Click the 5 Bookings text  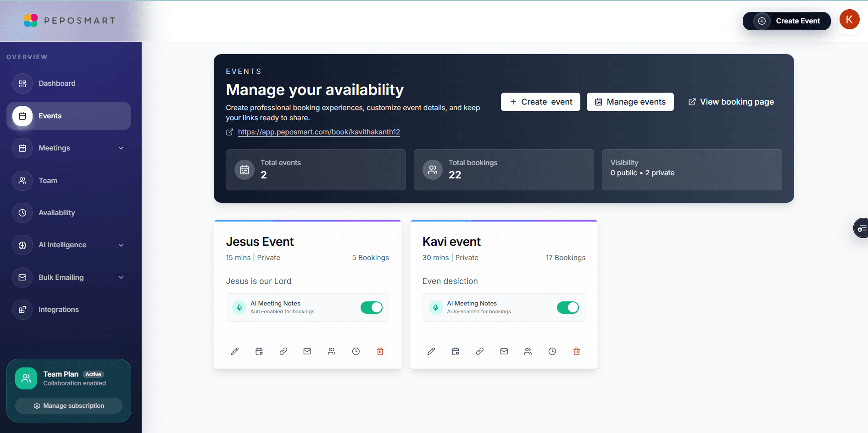click(x=370, y=258)
